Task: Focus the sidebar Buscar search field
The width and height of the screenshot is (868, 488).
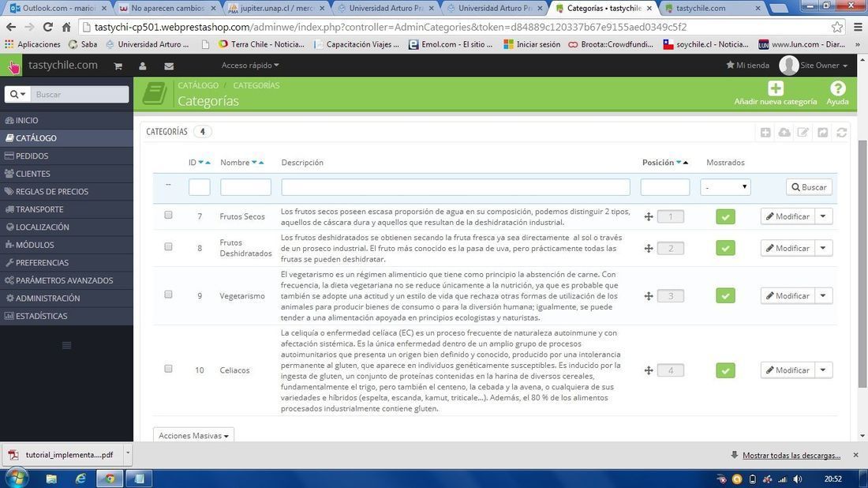Action: tap(79, 94)
